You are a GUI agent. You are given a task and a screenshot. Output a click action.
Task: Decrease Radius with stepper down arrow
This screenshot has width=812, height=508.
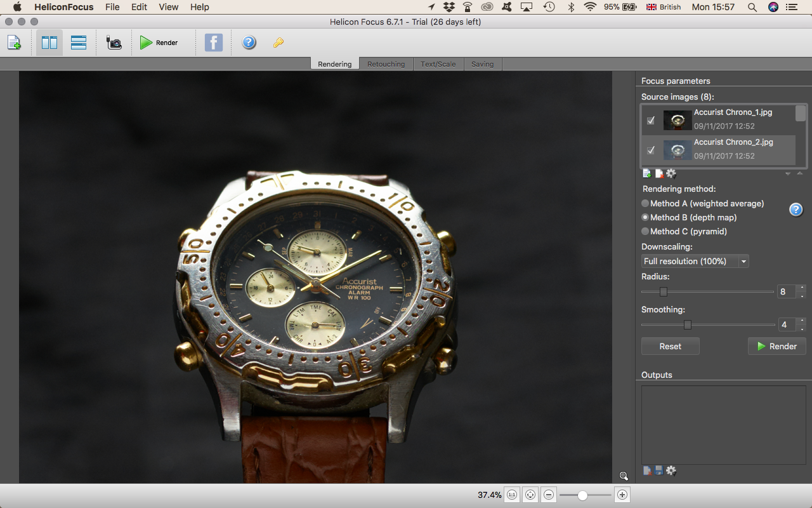pyautogui.click(x=802, y=295)
